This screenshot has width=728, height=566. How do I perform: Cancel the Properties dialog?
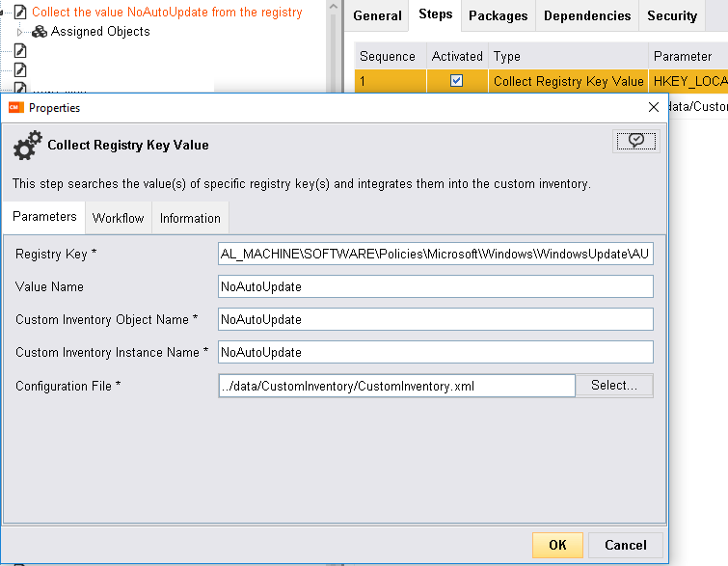click(x=625, y=545)
